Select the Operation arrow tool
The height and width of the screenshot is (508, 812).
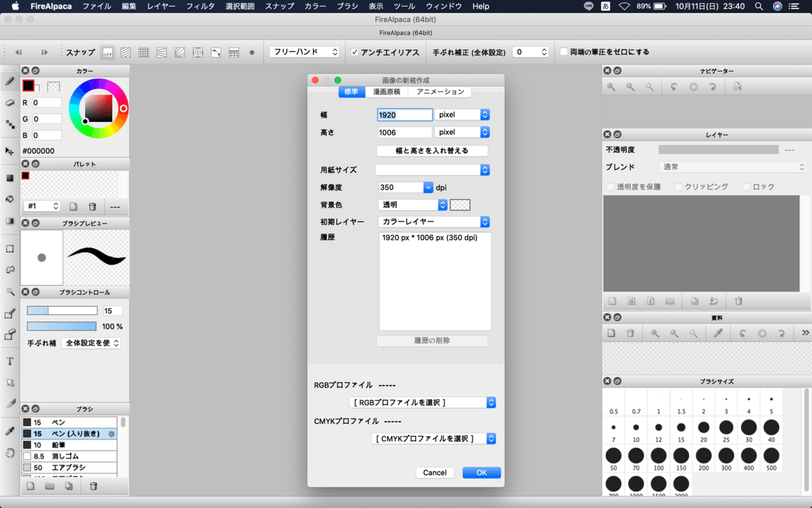coord(10,383)
